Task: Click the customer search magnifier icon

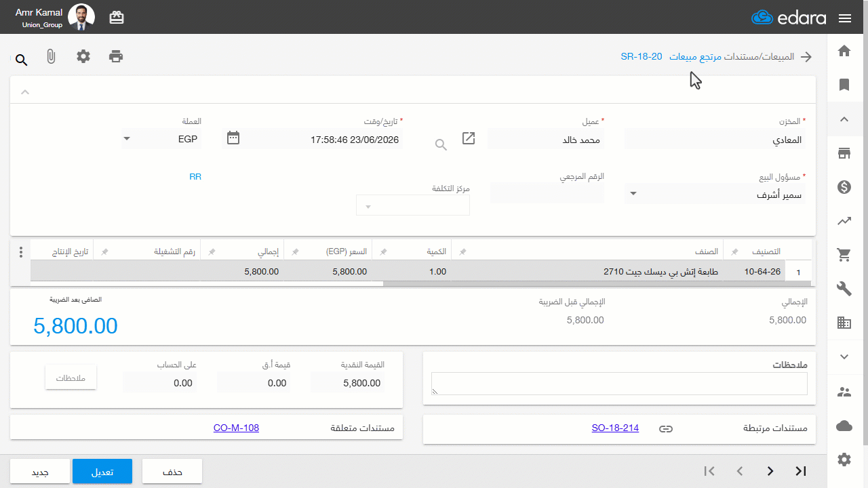Action: (x=441, y=144)
